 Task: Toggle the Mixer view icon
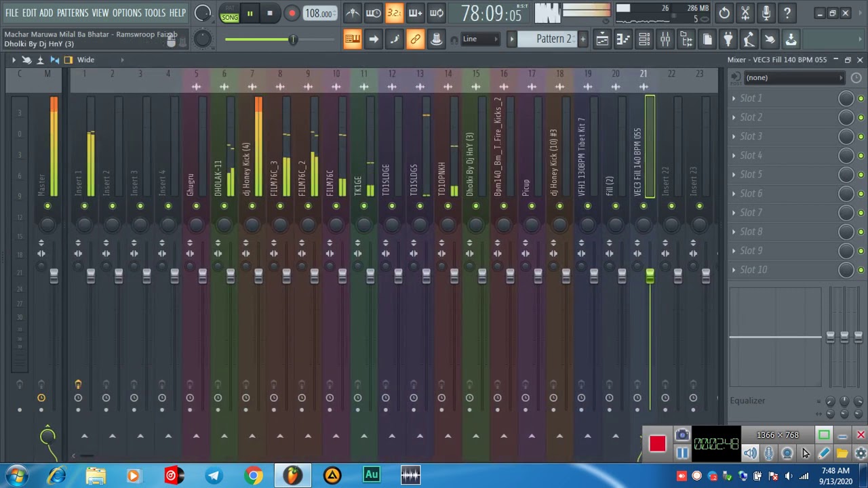pos(665,40)
